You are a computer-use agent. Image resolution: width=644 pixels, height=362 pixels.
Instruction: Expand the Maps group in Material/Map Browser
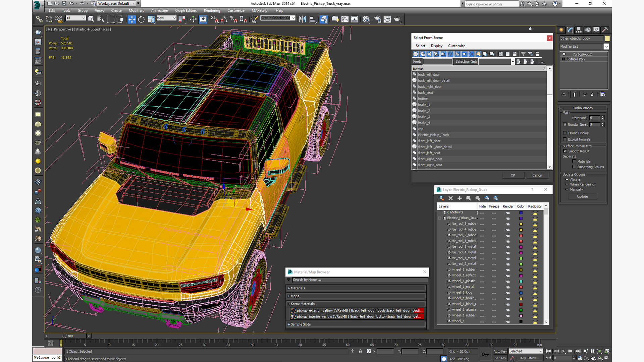pyautogui.click(x=289, y=296)
